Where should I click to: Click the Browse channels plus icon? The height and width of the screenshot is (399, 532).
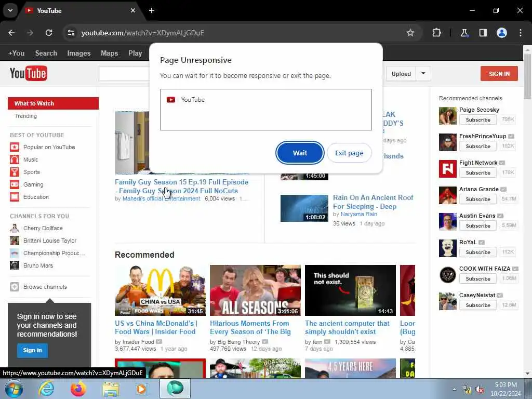15,287
